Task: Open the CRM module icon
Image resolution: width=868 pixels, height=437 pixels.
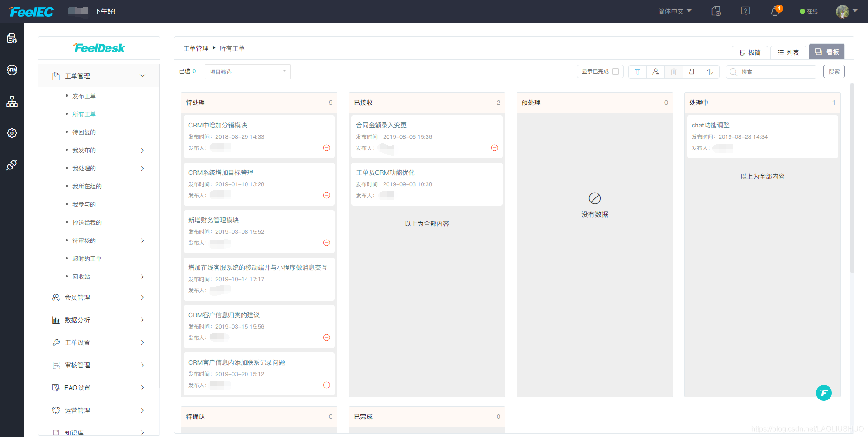Action: click(x=12, y=70)
